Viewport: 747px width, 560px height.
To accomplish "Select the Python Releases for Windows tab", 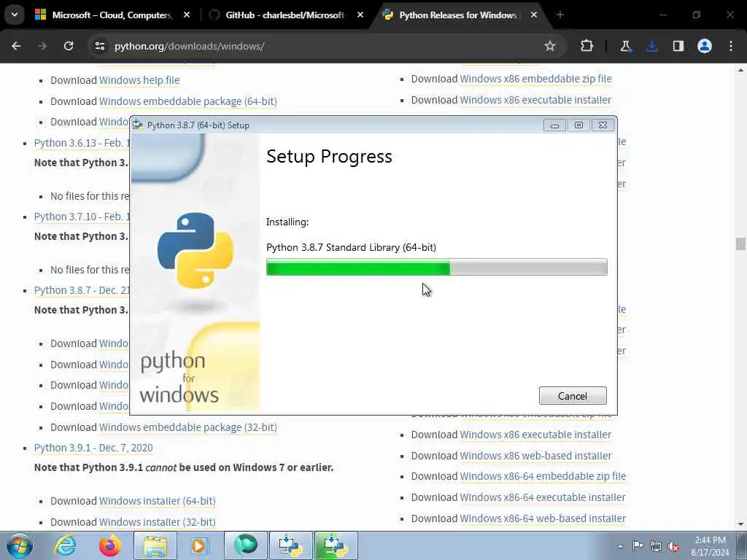I will (461, 15).
